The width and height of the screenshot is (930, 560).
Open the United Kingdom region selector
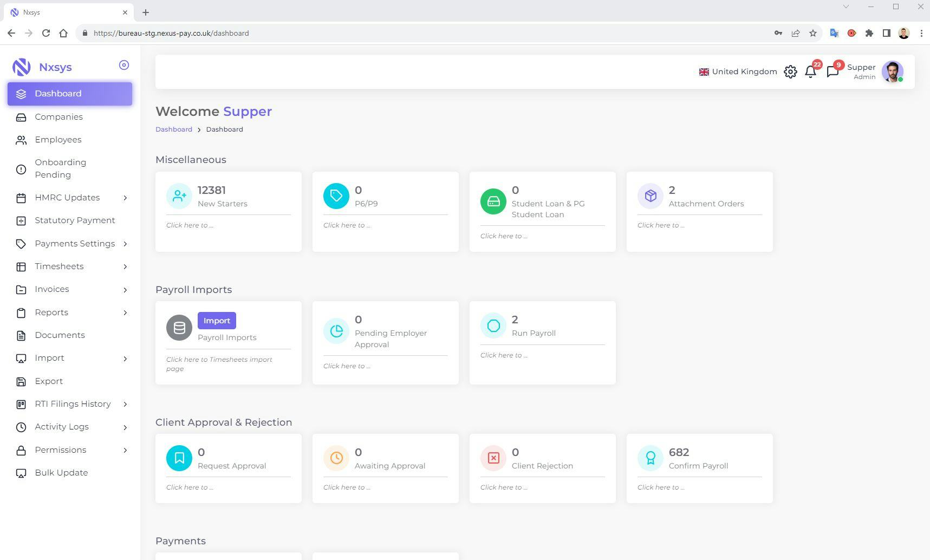point(737,71)
